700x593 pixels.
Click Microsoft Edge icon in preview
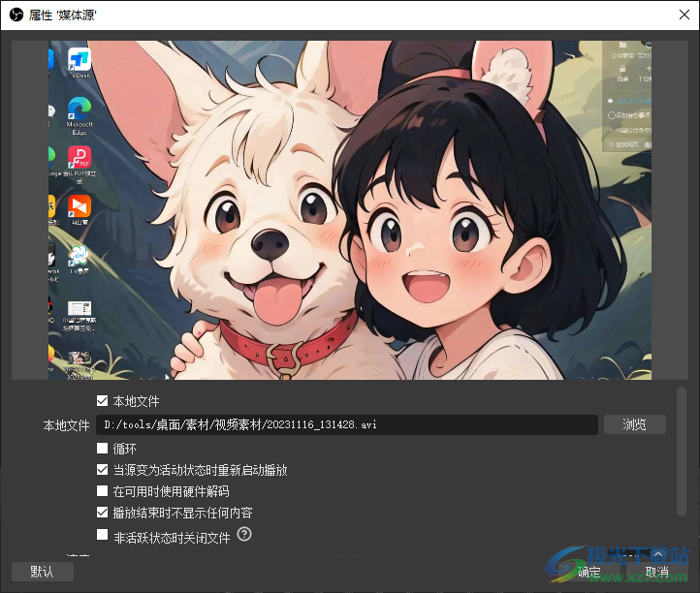pos(80,109)
